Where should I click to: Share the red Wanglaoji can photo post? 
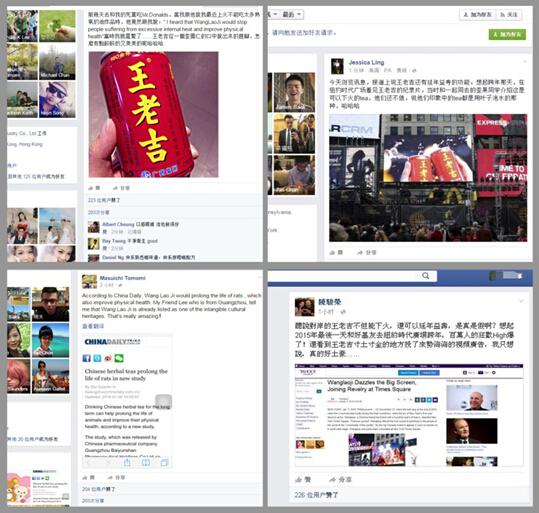pyautogui.click(x=121, y=188)
